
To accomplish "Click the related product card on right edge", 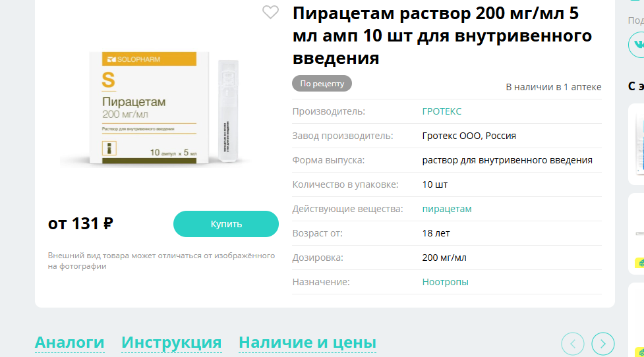I will tap(637, 144).
